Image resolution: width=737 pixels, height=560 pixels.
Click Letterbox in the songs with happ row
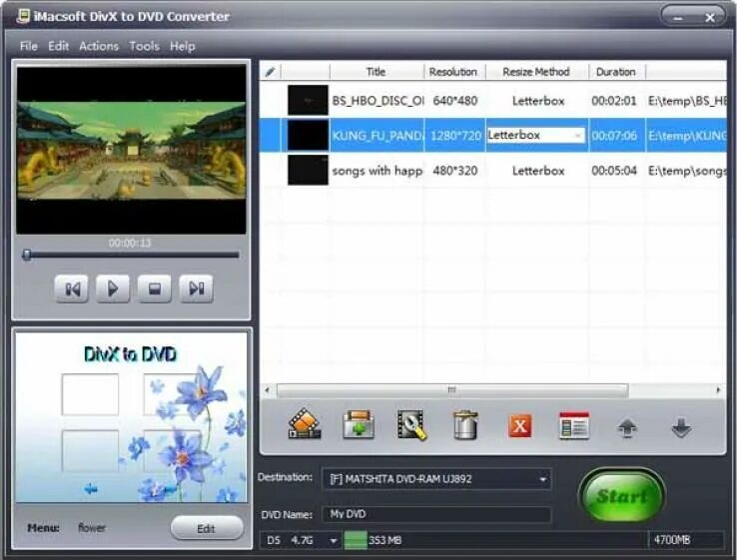tap(538, 171)
